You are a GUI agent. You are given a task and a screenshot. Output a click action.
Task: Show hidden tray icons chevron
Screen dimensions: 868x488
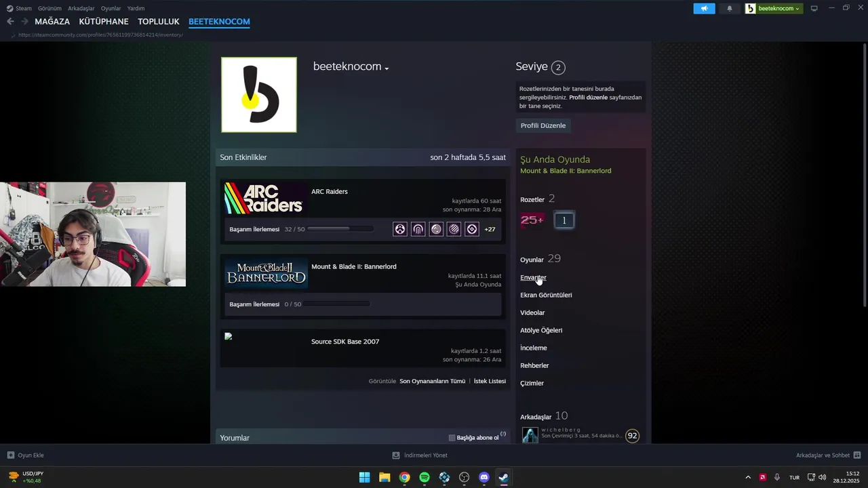pyautogui.click(x=748, y=477)
